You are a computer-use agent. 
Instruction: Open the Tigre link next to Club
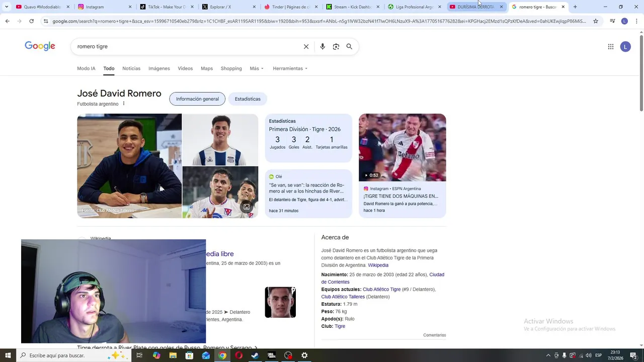tap(340, 326)
